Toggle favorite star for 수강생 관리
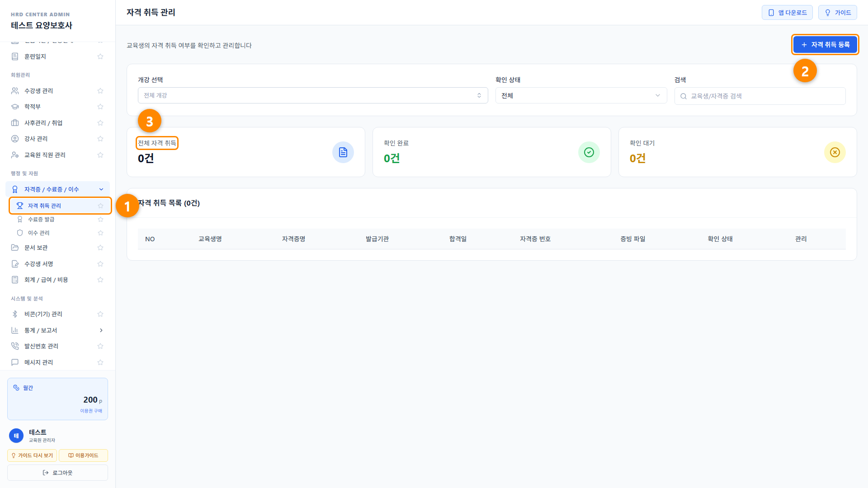The image size is (868, 488). pos(100,91)
